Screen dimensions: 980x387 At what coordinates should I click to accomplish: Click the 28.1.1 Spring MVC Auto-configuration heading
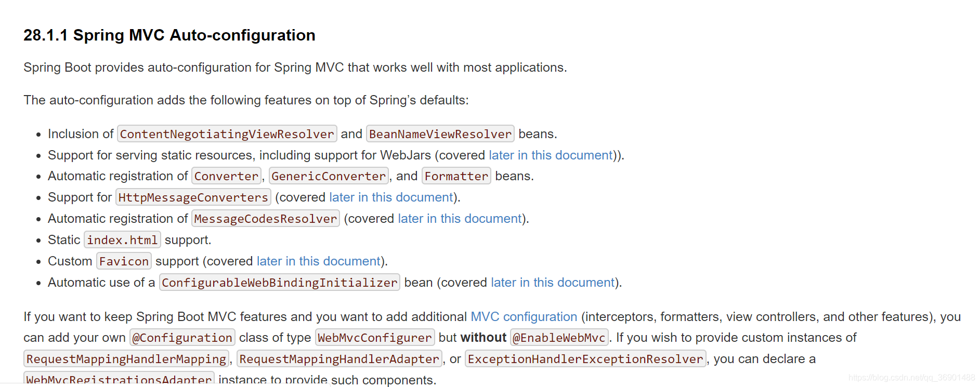pyautogui.click(x=169, y=35)
